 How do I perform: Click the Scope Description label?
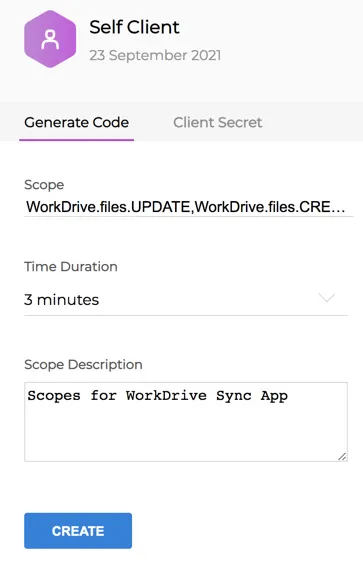(83, 364)
